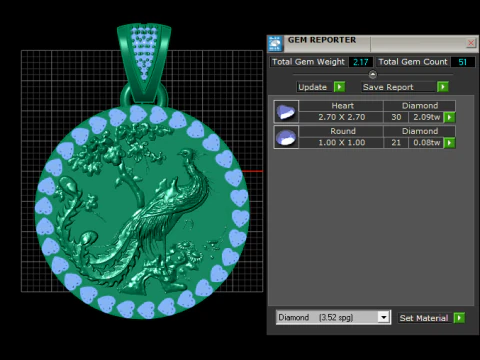This screenshot has height=360, width=480.
Task: Click the pendant bail with round gems
Action: [144, 63]
